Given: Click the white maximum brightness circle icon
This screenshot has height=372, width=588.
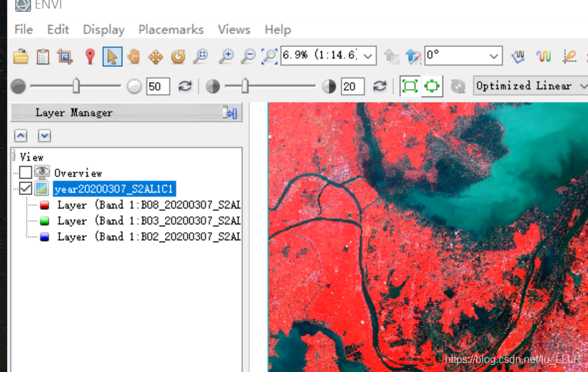Looking at the screenshot, I should [134, 86].
